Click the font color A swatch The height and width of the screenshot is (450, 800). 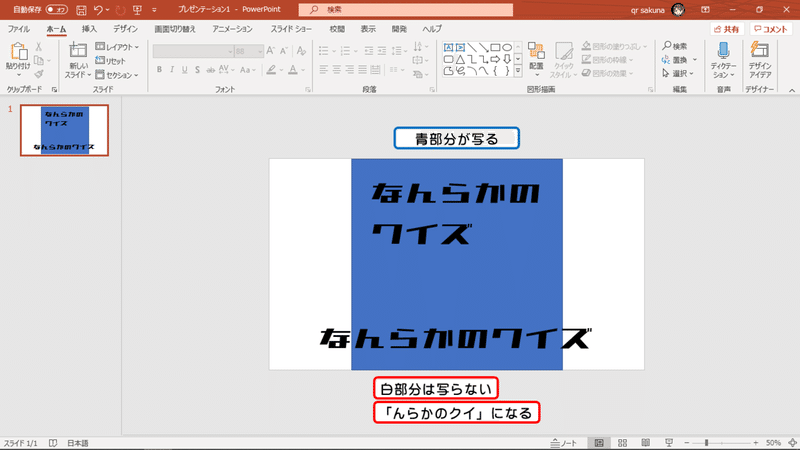click(292, 69)
